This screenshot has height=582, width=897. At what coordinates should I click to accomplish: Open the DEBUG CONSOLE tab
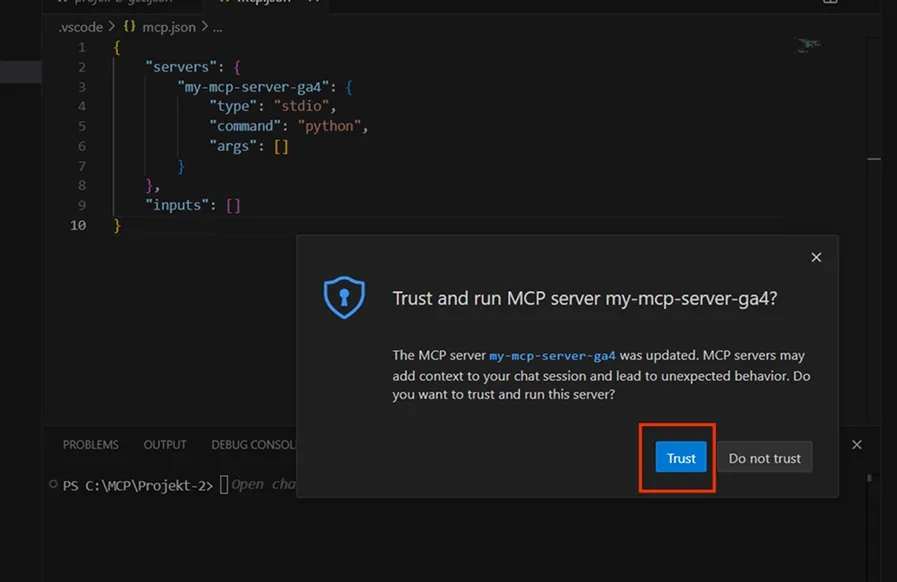coord(253,445)
